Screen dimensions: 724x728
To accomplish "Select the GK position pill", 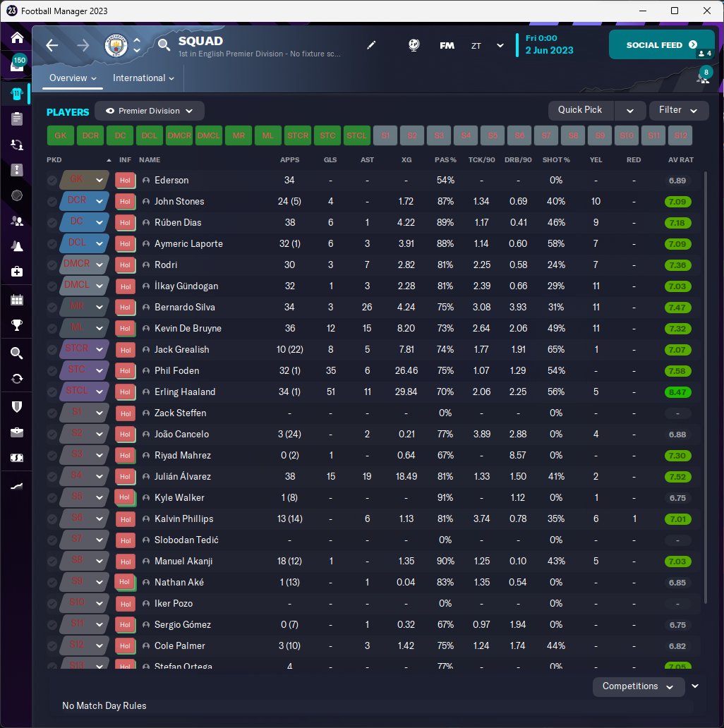I will 61,135.
